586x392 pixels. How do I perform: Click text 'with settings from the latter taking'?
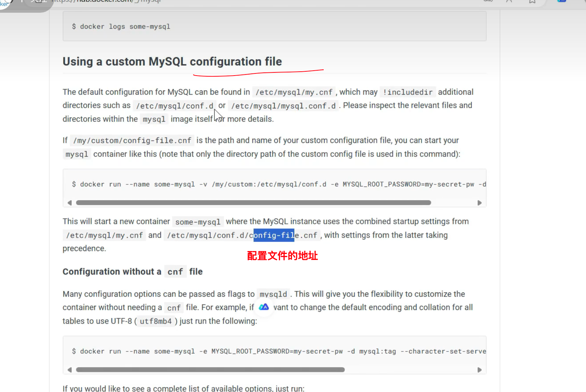click(x=386, y=235)
